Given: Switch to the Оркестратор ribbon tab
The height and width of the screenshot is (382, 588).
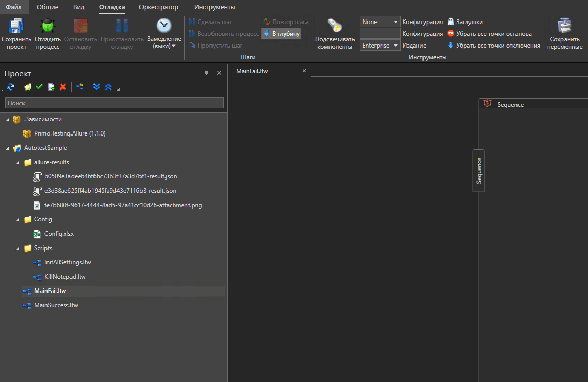Looking at the screenshot, I should click(x=158, y=7).
